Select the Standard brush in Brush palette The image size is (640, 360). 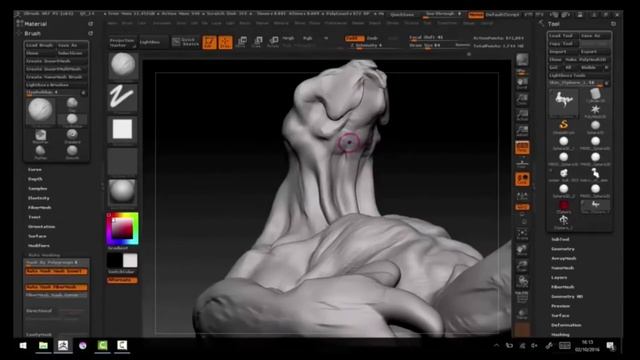72,136
